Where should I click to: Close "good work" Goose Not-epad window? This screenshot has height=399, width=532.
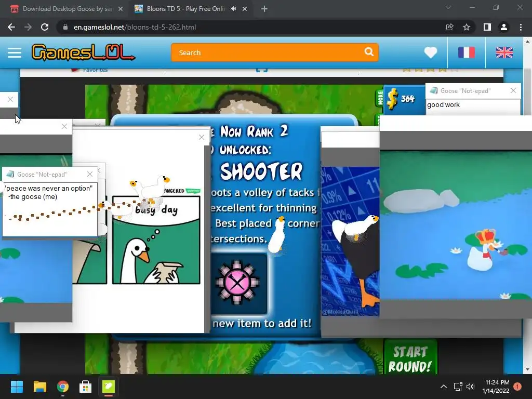pos(513,90)
